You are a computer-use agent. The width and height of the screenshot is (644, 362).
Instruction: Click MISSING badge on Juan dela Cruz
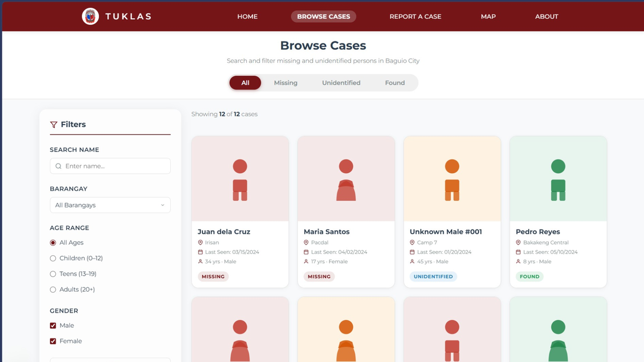click(x=213, y=277)
